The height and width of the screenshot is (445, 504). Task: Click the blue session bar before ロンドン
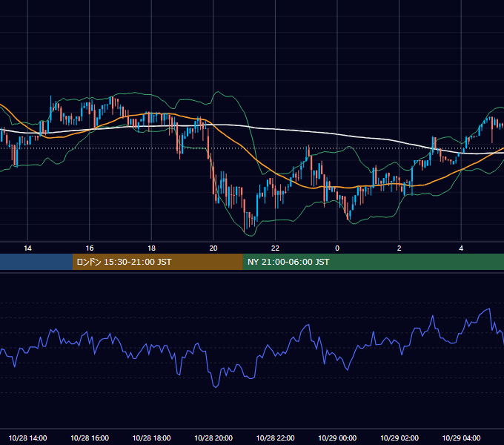pyautogui.click(x=36, y=262)
